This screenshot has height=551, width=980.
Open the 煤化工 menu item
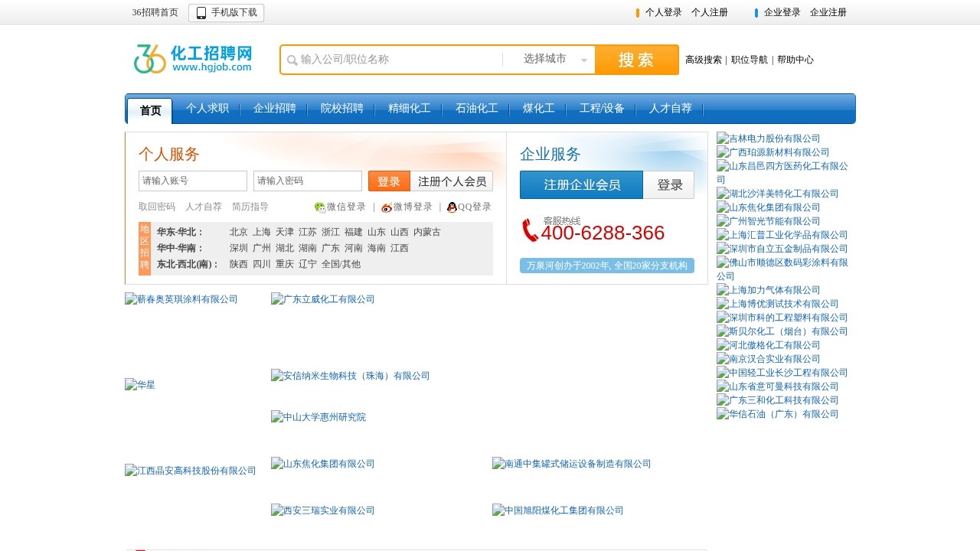coord(539,109)
